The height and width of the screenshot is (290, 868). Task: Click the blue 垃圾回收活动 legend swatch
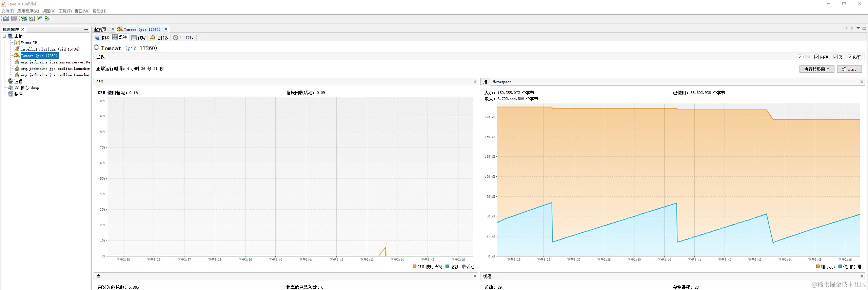pos(447,267)
